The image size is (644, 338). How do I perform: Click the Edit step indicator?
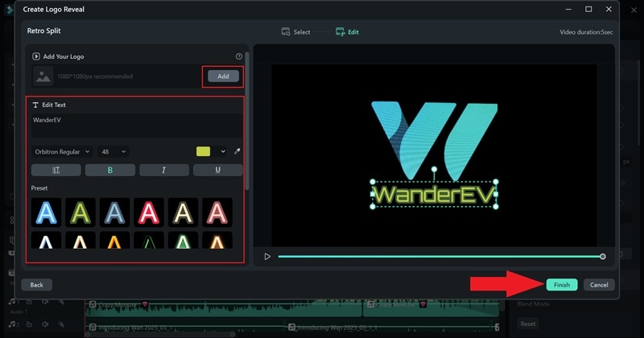(x=347, y=32)
